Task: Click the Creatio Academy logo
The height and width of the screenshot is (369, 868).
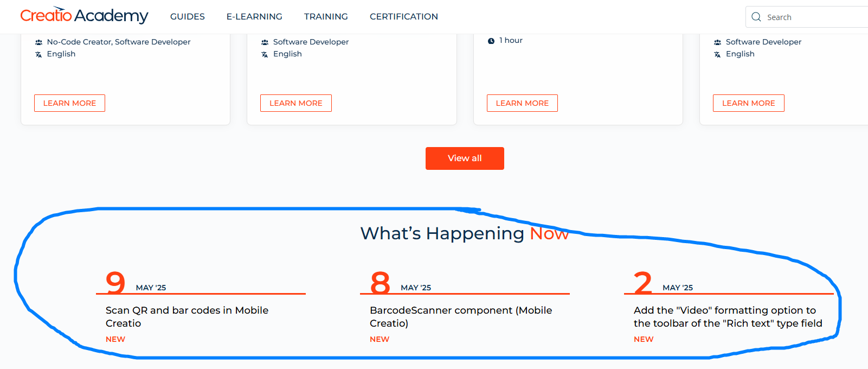Action: (84, 16)
